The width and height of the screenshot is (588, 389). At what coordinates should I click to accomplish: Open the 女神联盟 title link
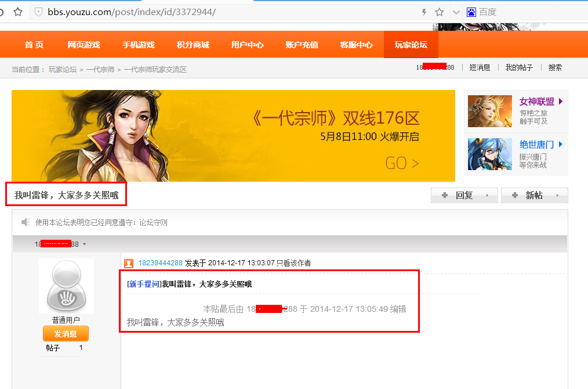(536, 102)
